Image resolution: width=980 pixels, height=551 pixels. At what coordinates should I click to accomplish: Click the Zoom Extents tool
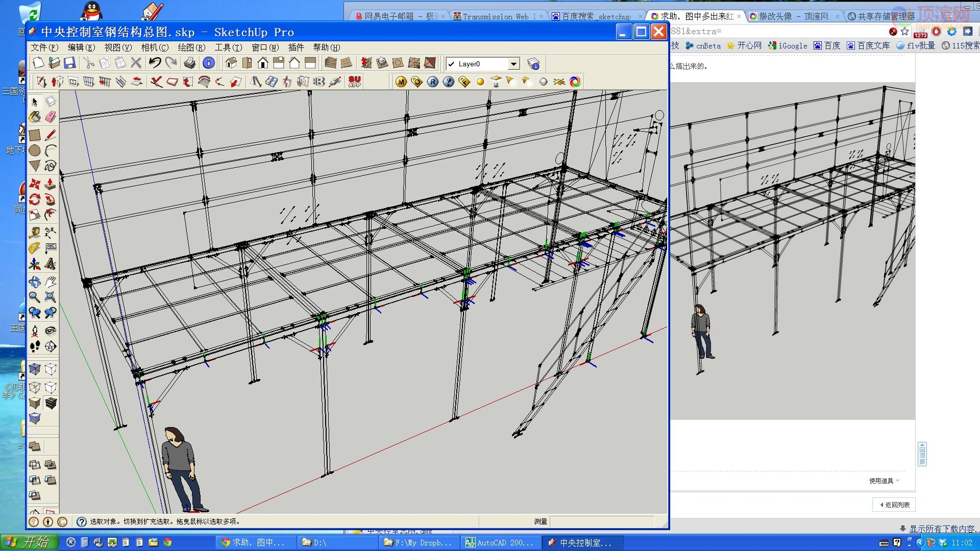50,297
